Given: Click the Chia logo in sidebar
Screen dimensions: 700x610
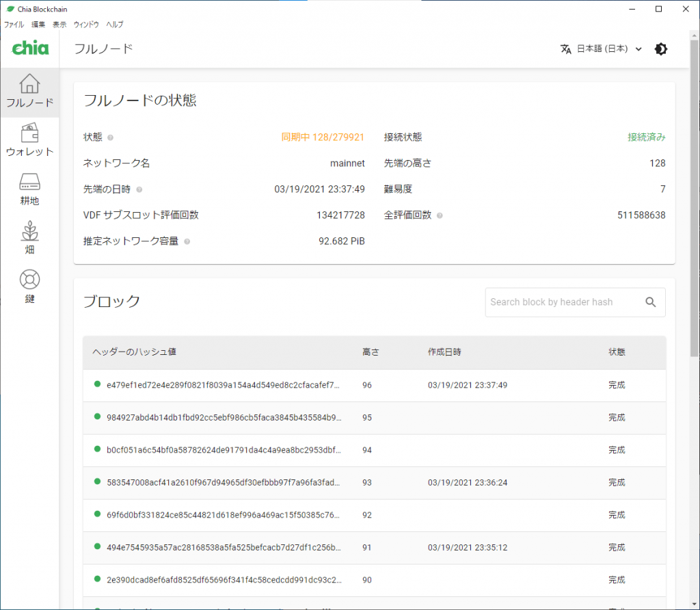Looking at the screenshot, I should point(30,49).
